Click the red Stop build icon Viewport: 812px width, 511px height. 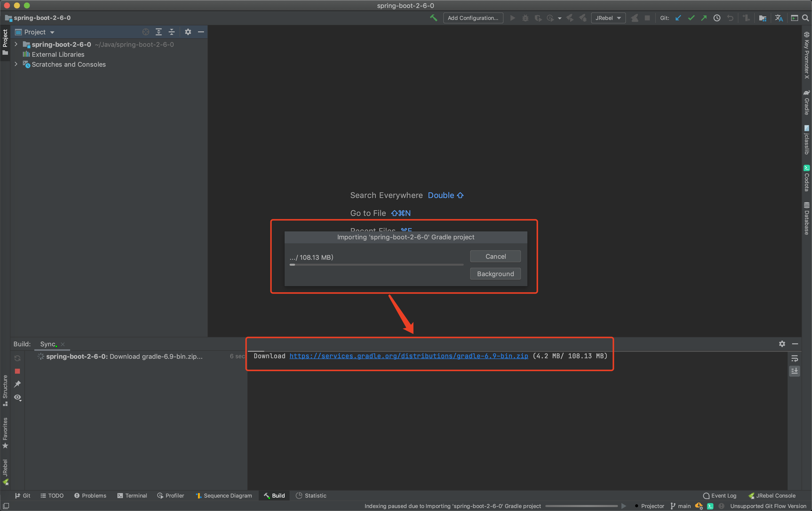tap(17, 371)
